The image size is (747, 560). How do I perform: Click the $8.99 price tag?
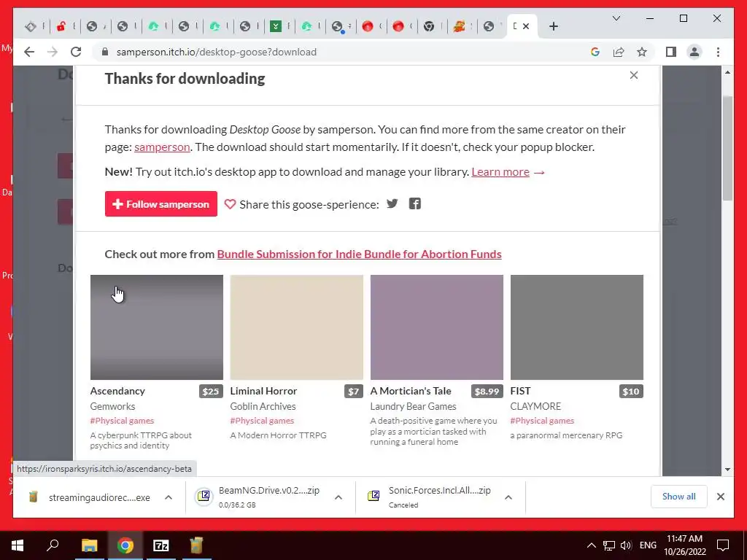(x=487, y=392)
